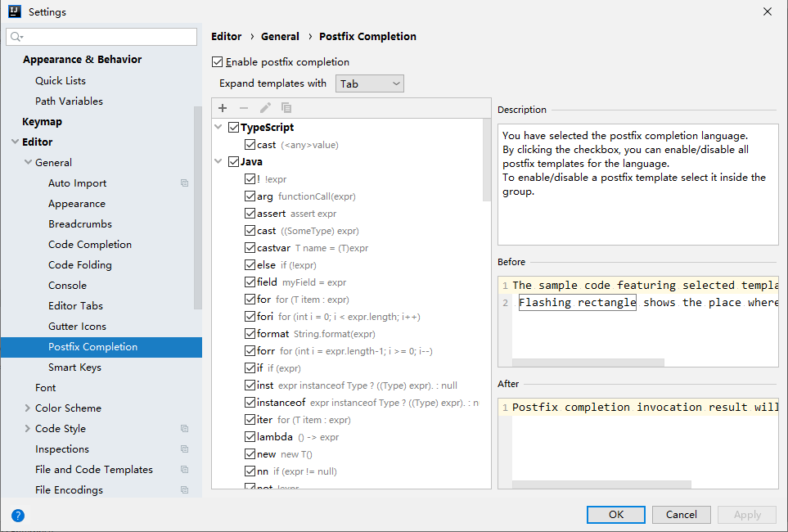Click inside the settings search field
This screenshot has height=532, width=788.
(x=101, y=37)
